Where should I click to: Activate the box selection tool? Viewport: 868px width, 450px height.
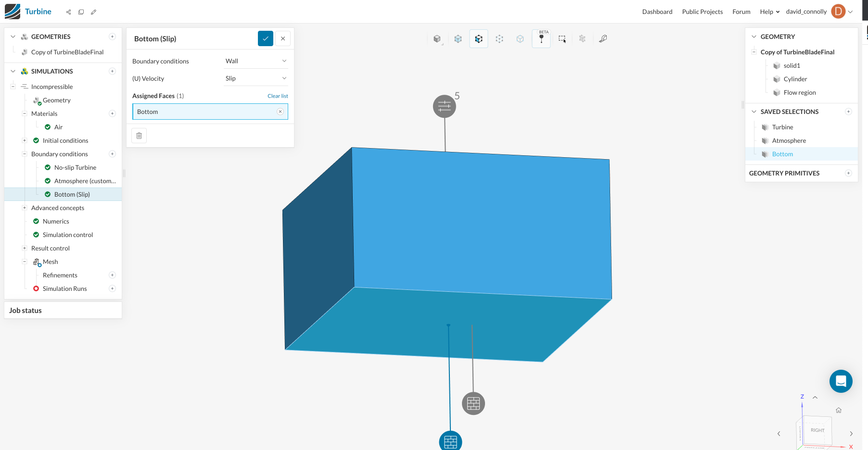click(562, 39)
